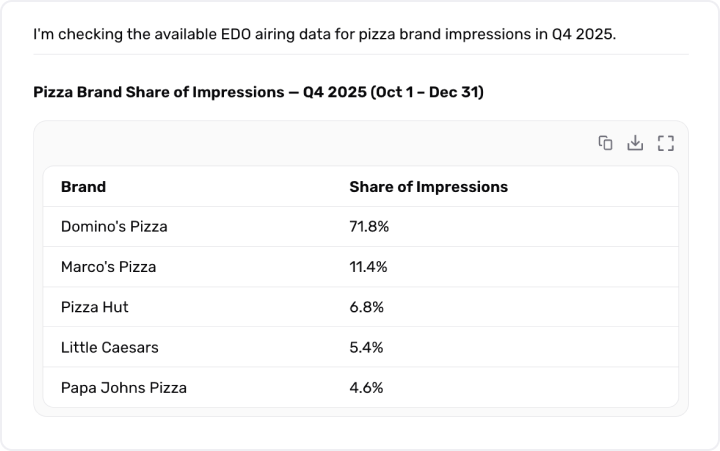Select the 11.4% share value

coord(369,267)
